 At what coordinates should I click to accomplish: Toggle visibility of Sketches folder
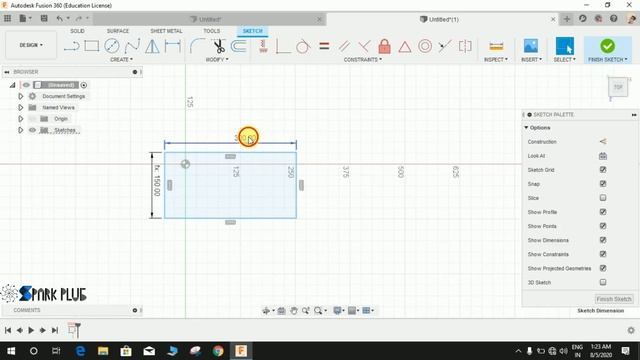click(32, 130)
